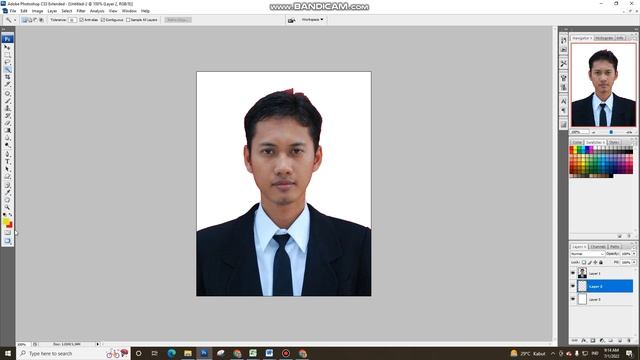The image size is (640, 360).
Task: Open the Filter menu
Action: 81,11
